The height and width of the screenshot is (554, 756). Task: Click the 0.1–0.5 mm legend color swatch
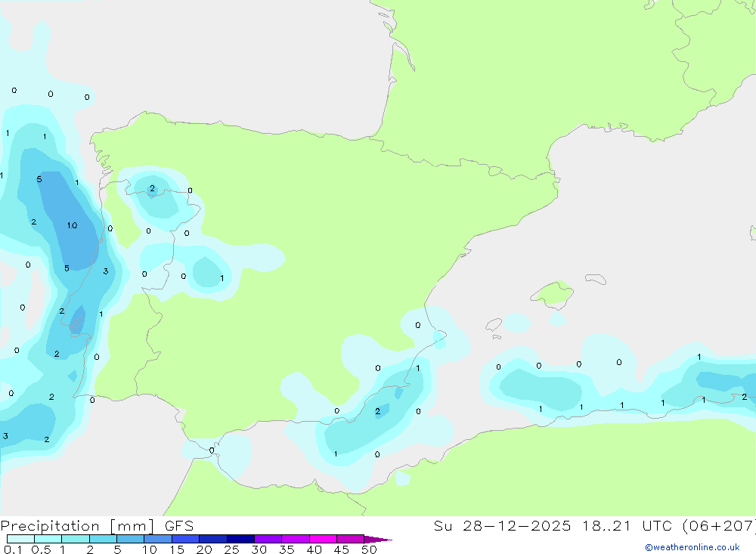tap(20, 539)
